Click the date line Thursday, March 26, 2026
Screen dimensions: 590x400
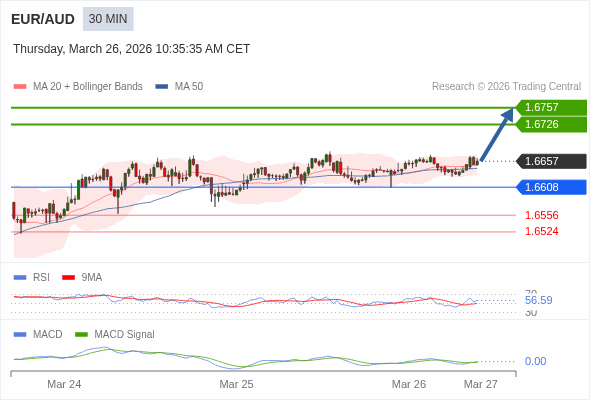pyautogui.click(x=131, y=49)
